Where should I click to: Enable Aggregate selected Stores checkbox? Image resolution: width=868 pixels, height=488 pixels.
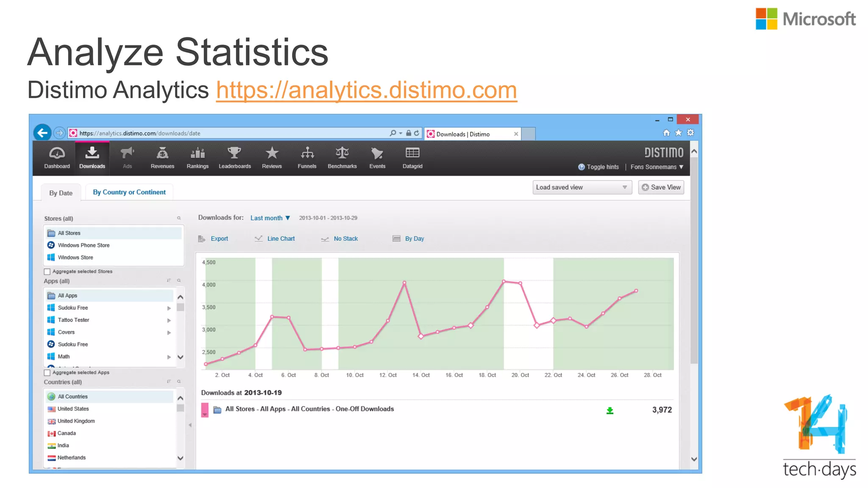click(47, 272)
